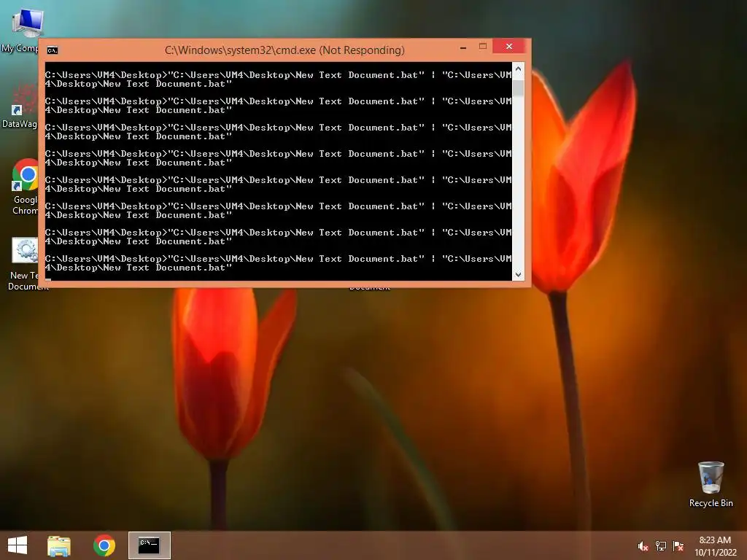Launch Google Chrome from the taskbar
The image size is (747, 560).
pyautogui.click(x=104, y=545)
